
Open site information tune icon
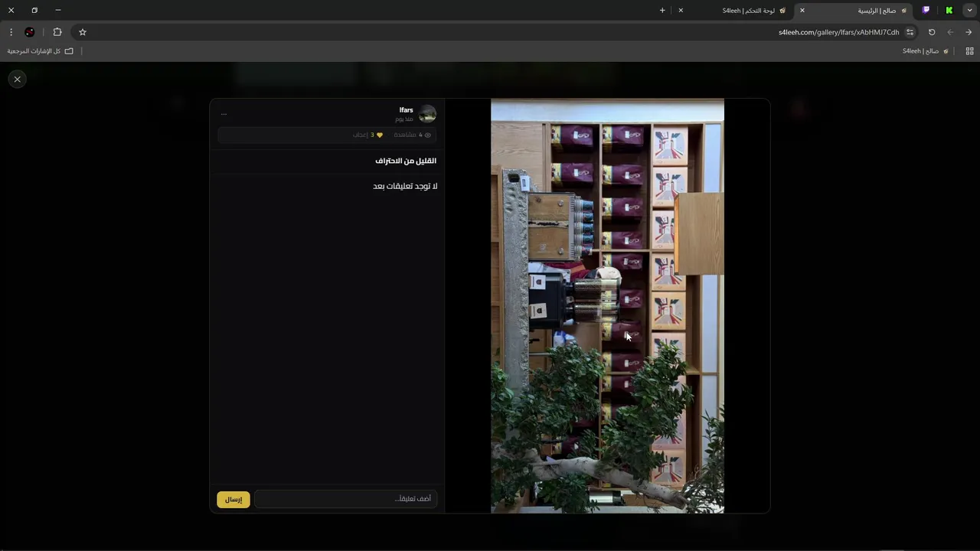[x=910, y=32]
